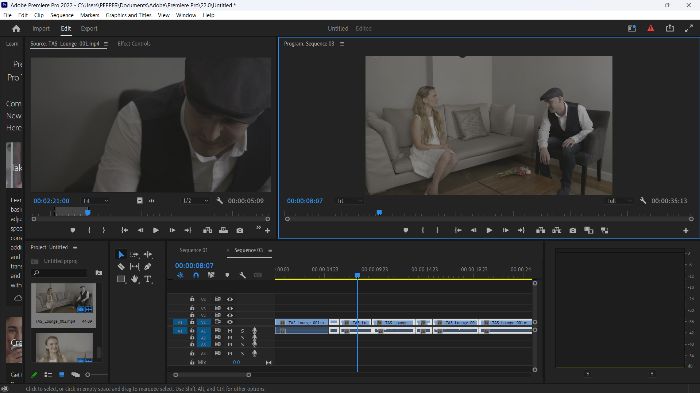Select the Pen tool
This screenshot has width=700, height=393.
pyautogui.click(x=148, y=267)
